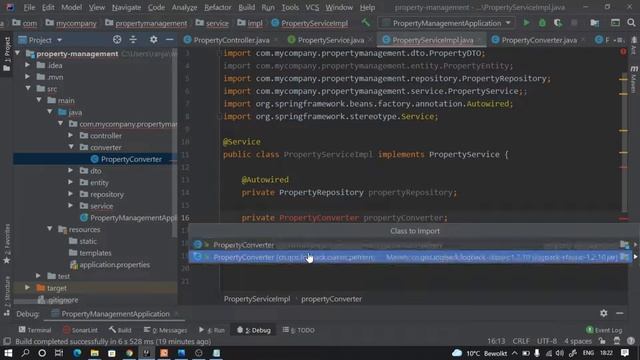Select PropertyManagementApplication debug session tab
The height and width of the screenshot is (360, 640).
click(115, 313)
